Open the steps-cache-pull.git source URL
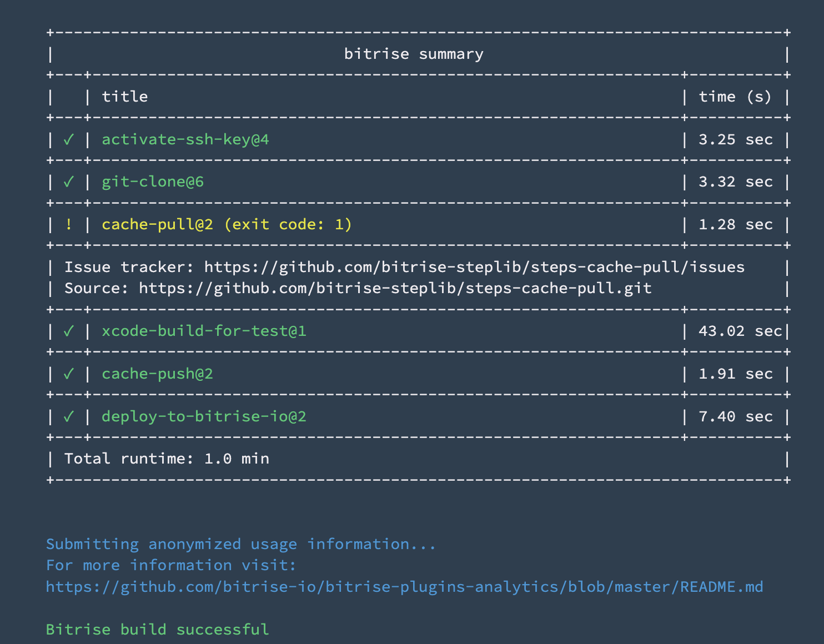The width and height of the screenshot is (824, 644). pos(395,288)
